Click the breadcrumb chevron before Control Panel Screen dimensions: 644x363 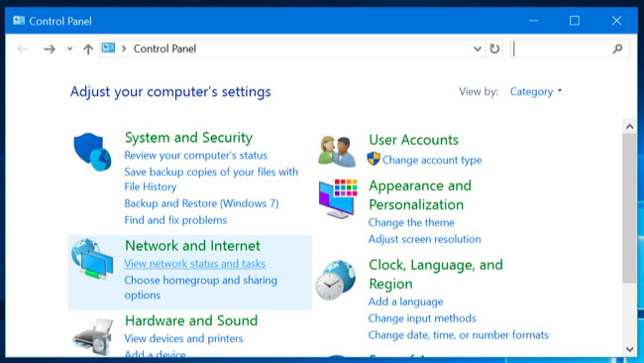click(x=124, y=49)
